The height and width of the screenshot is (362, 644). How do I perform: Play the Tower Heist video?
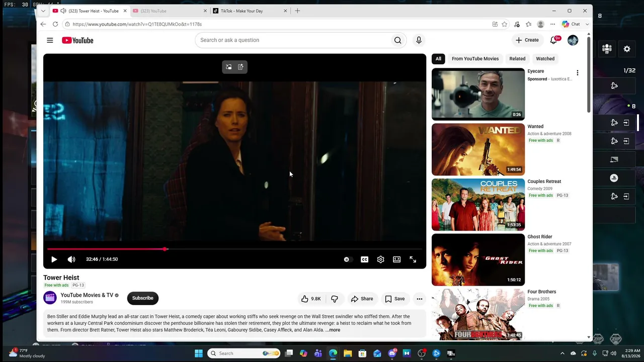54,259
